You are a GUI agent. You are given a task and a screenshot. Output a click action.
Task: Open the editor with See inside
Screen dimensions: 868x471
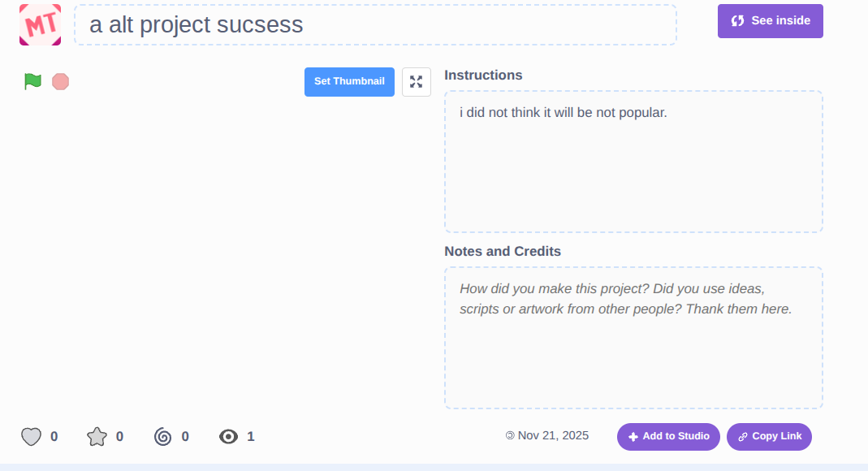pos(770,21)
